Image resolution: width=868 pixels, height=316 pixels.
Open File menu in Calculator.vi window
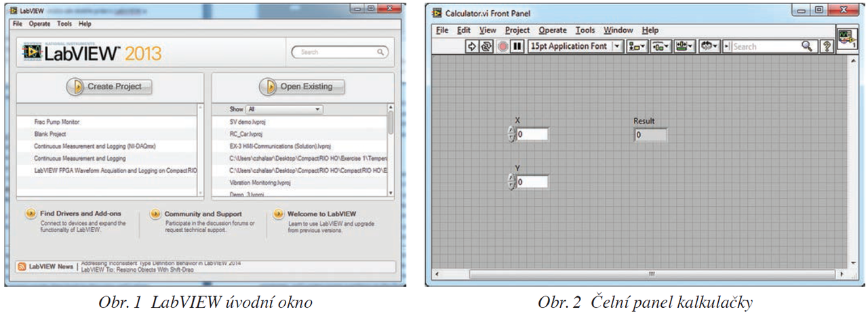click(x=442, y=31)
